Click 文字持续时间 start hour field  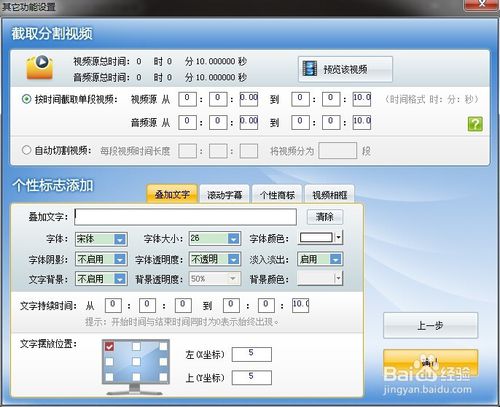(113, 305)
